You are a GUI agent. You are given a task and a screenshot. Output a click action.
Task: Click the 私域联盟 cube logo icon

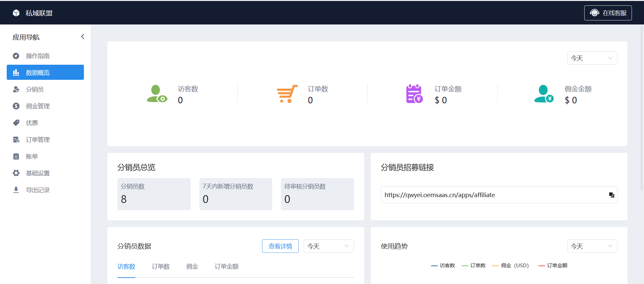[16, 13]
